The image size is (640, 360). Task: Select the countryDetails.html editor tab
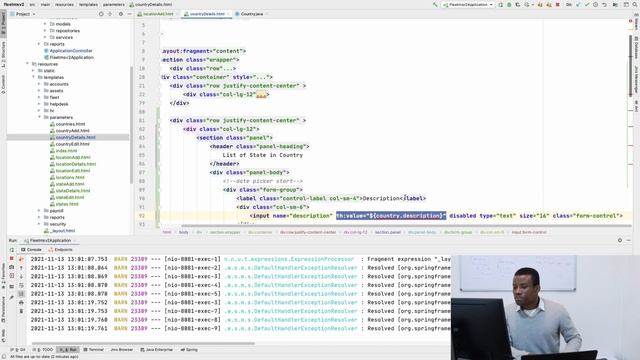[x=206, y=14]
